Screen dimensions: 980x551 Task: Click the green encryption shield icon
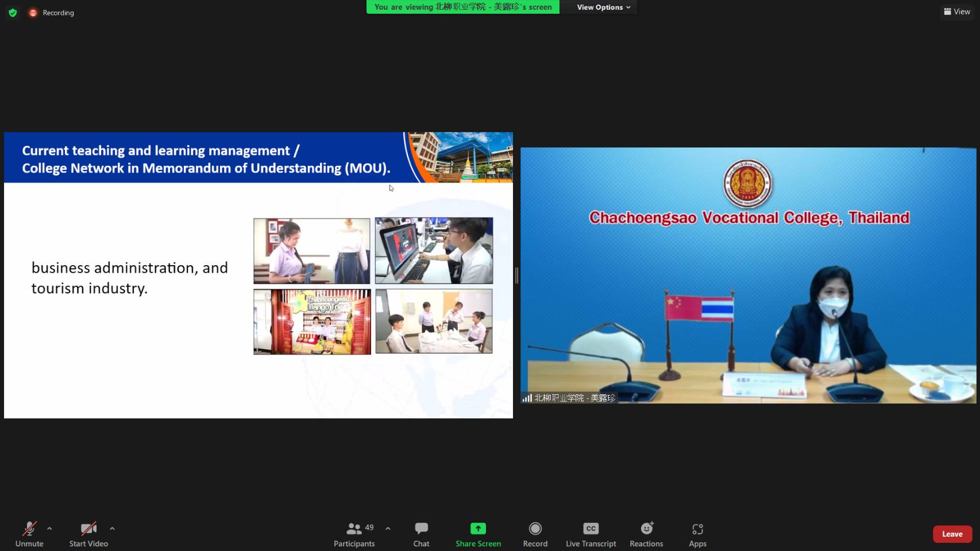(x=13, y=13)
